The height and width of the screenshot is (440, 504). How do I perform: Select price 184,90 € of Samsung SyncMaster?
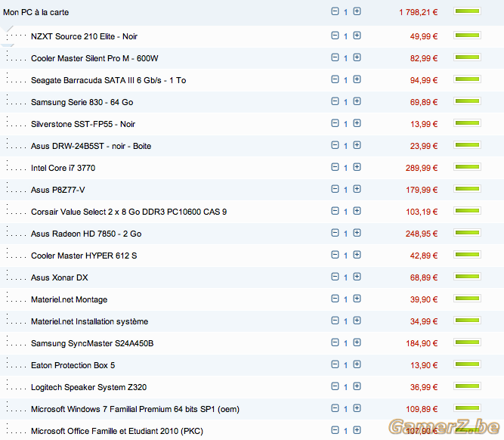422,343
